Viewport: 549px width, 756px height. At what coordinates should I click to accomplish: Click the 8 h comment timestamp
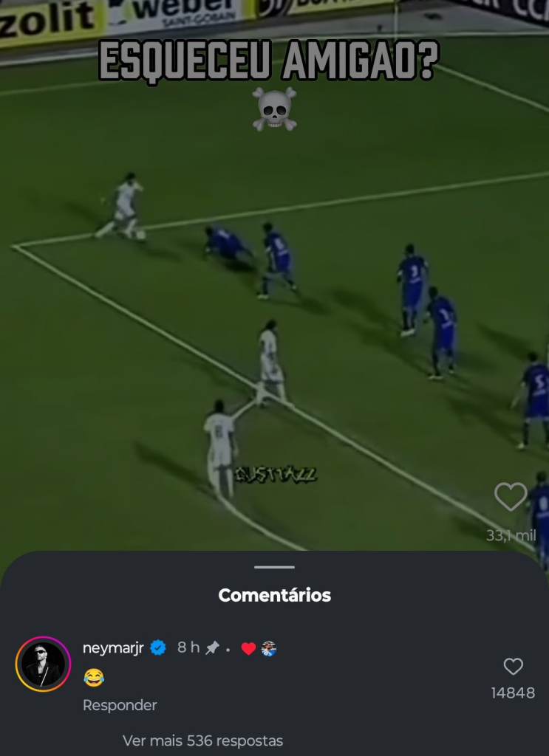point(188,647)
